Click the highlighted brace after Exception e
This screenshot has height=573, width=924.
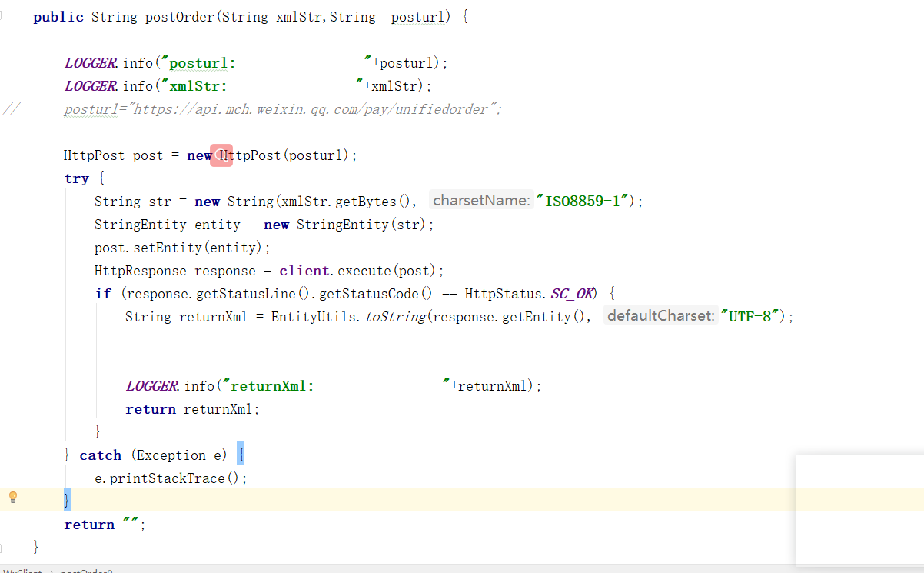click(241, 455)
